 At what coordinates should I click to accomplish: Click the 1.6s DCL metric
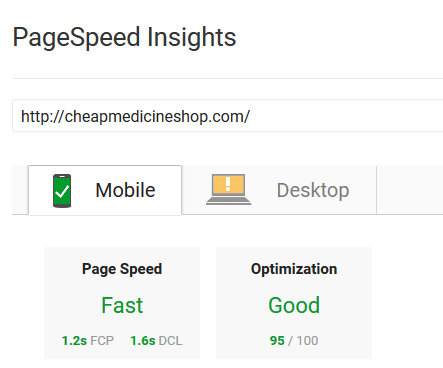point(156,341)
